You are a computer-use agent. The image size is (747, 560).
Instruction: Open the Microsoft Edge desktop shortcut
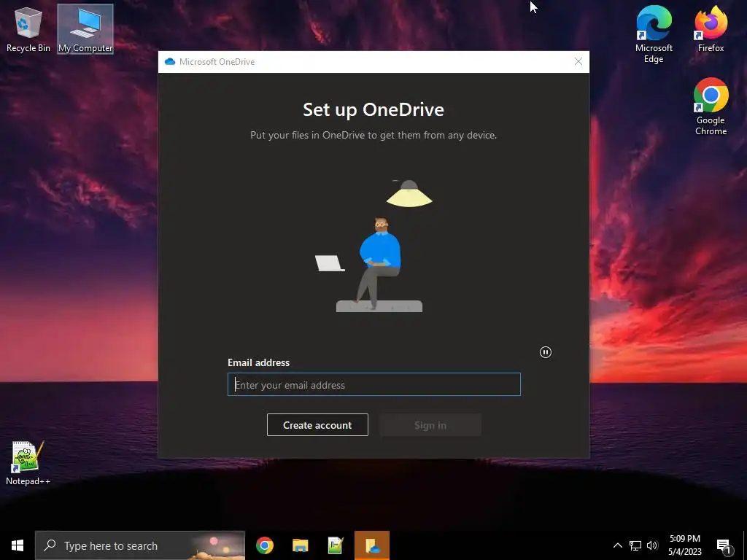654,34
